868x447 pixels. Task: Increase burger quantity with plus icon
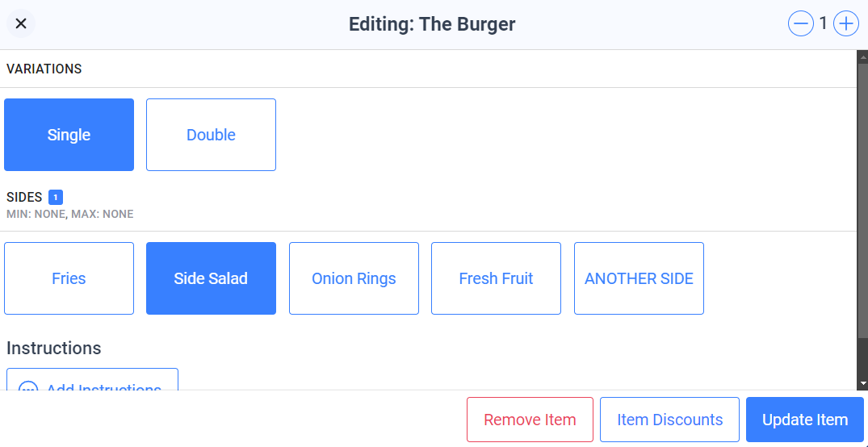pos(846,23)
